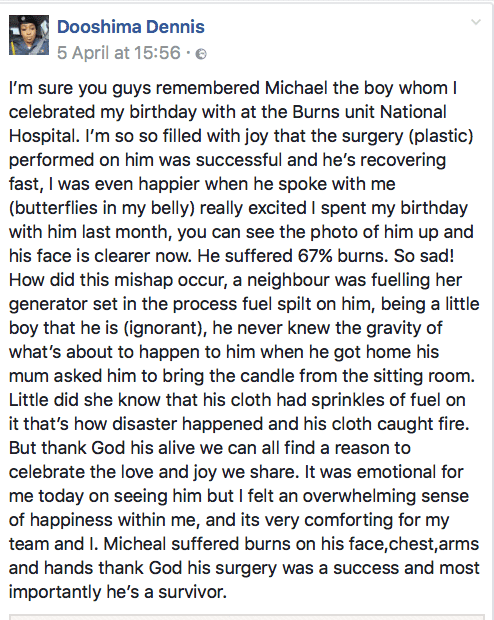
Task: Open Dooshima Dennis's profile picture thumbnail
Action: point(29,35)
